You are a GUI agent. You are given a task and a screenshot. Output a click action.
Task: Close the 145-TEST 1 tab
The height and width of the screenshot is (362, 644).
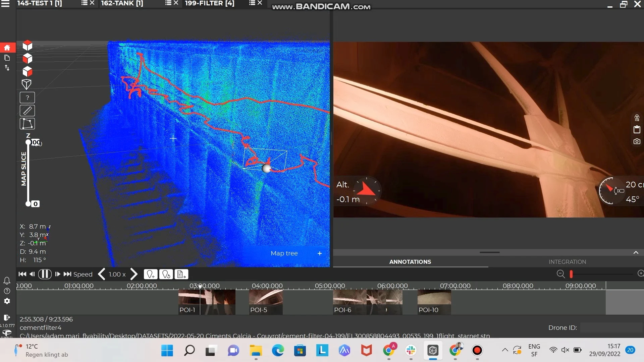pyautogui.click(x=92, y=3)
